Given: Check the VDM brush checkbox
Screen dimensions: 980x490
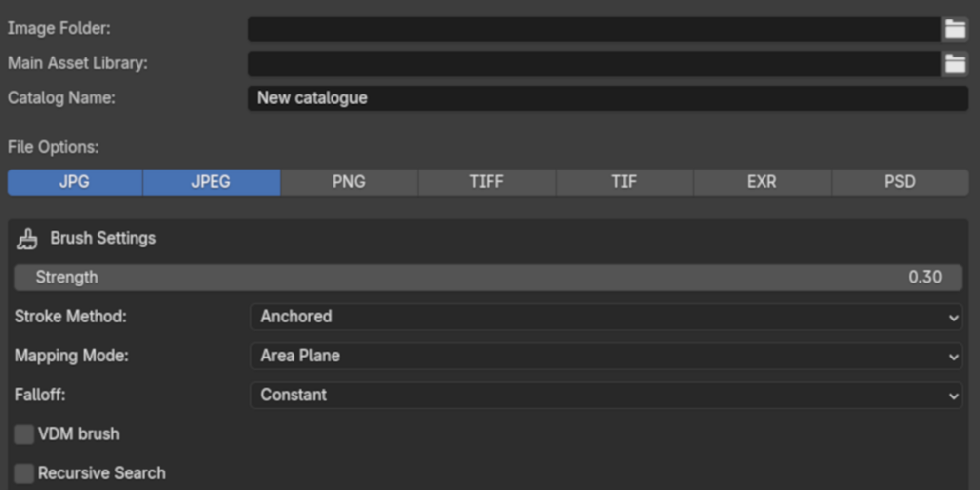Looking at the screenshot, I should tap(23, 434).
